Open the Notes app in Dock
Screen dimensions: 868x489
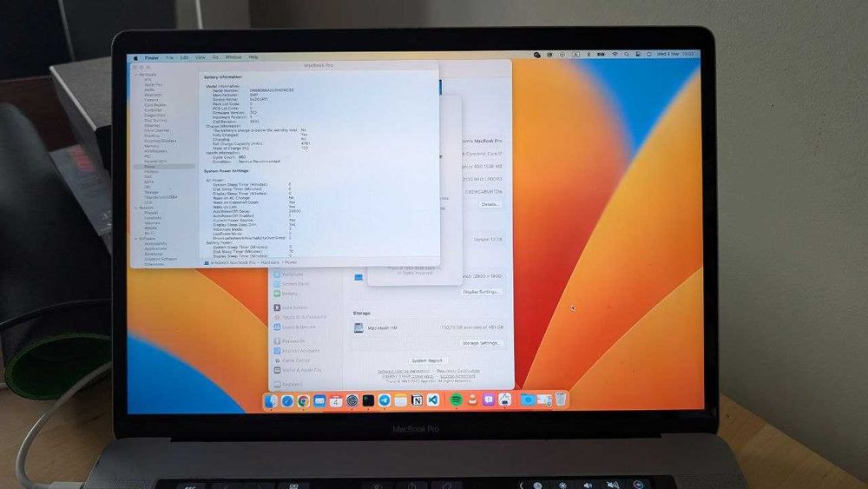(401, 400)
